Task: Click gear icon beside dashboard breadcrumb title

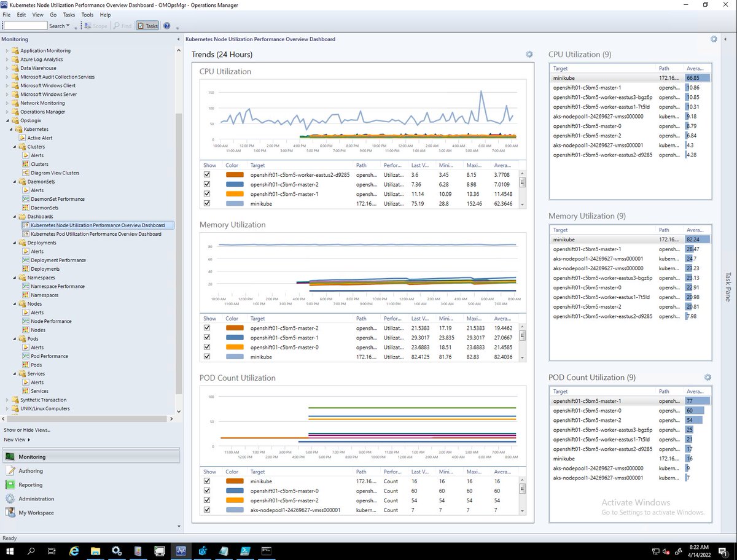Action: [x=714, y=39]
